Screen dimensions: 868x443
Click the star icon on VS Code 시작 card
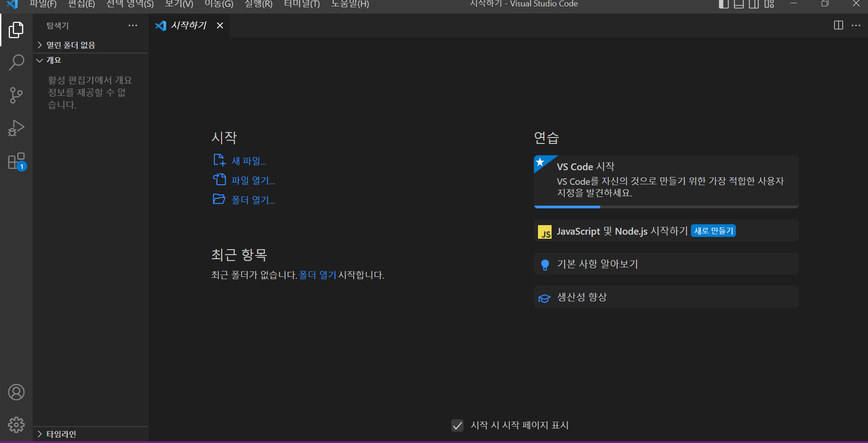click(540, 162)
